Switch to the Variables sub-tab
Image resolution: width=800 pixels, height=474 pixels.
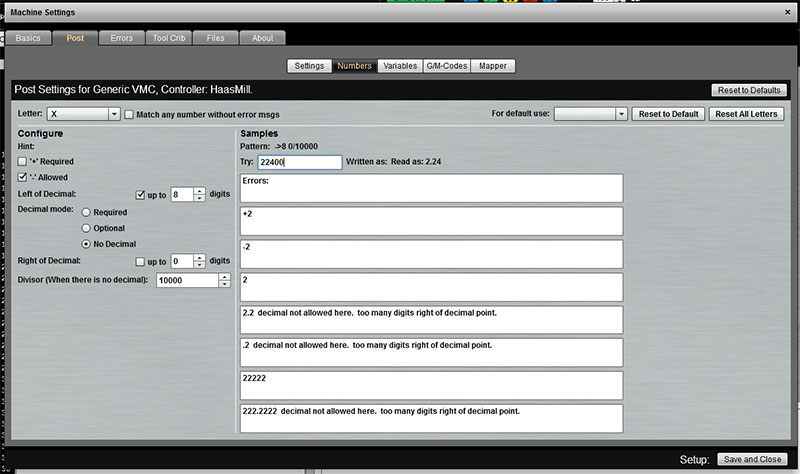tap(400, 66)
